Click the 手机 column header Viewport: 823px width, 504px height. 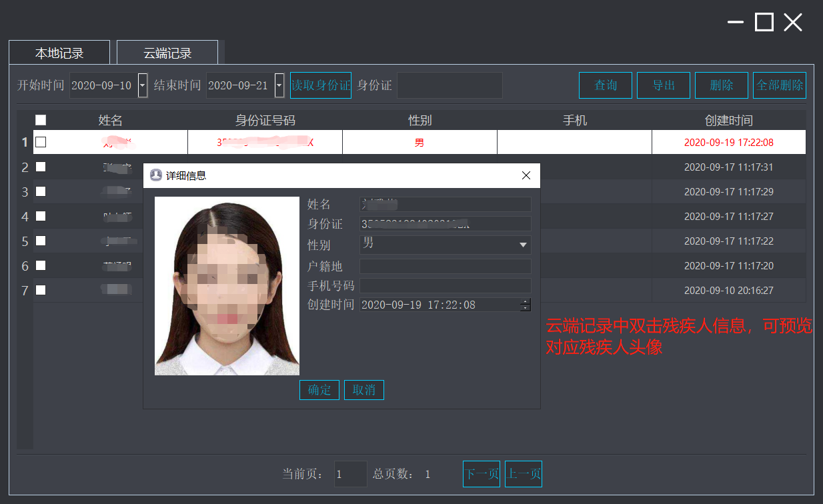(x=575, y=121)
